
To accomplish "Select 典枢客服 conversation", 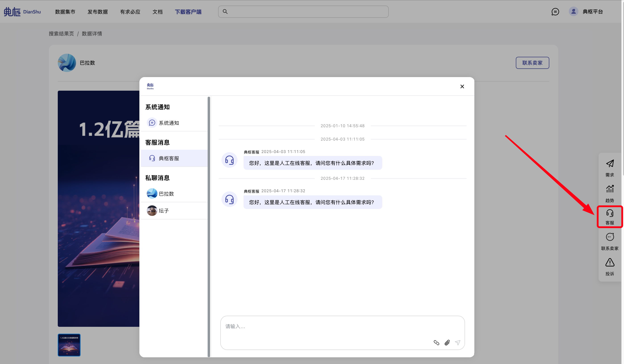I will [x=174, y=158].
